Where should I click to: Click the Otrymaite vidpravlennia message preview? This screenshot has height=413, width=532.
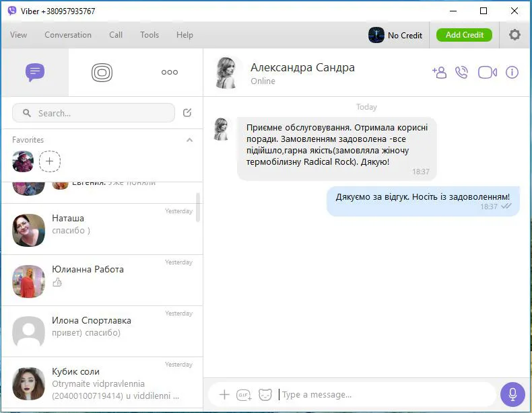click(115, 389)
